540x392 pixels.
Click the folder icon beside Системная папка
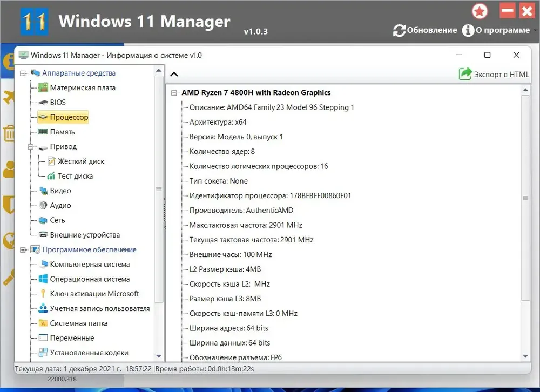(43, 323)
